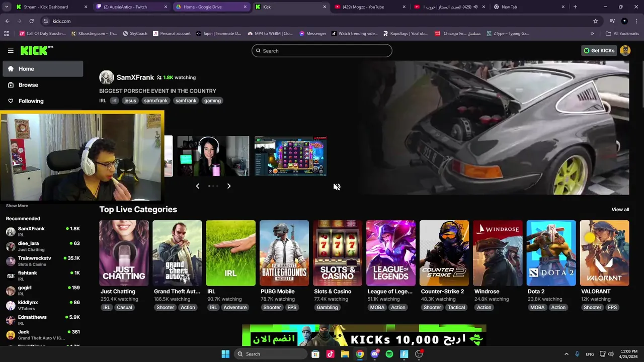The width and height of the screenshot is (644, 362).
Task: Expand Show More in the sidebar
Action: [x=17, y=206]
